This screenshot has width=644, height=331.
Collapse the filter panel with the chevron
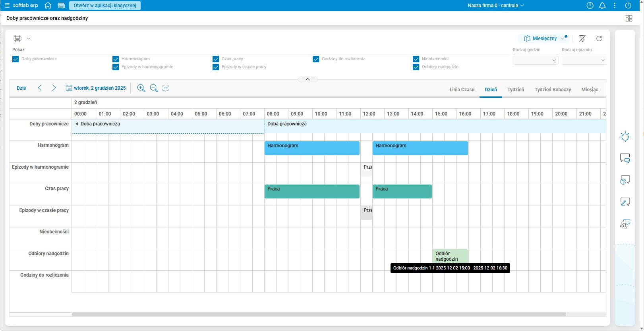(x=307, y=79)
